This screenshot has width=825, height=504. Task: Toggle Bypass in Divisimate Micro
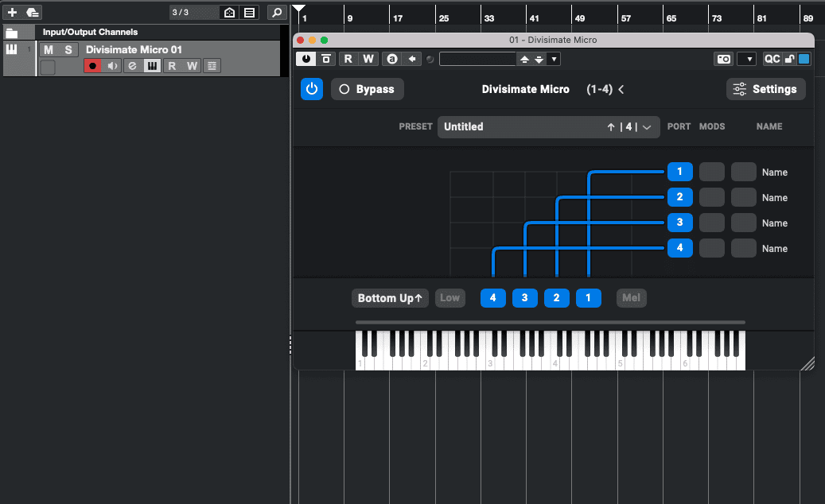(x=368, y=89)
